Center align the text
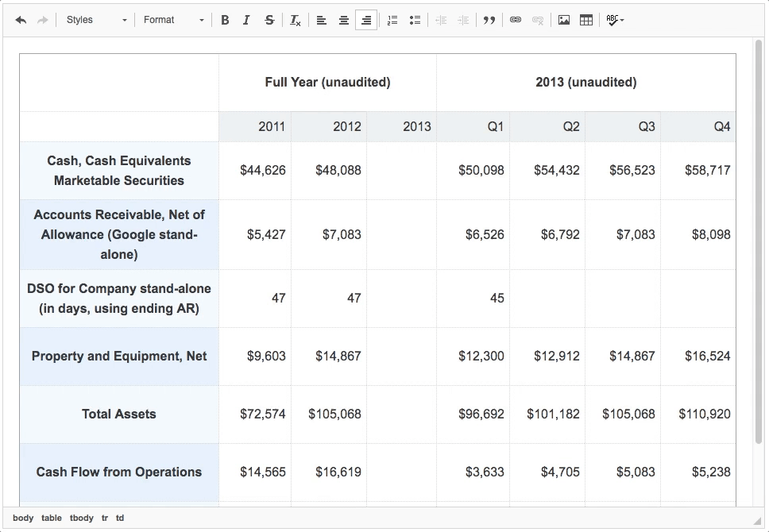Viewport: 769px width, 532px height. tap(344, 20)
